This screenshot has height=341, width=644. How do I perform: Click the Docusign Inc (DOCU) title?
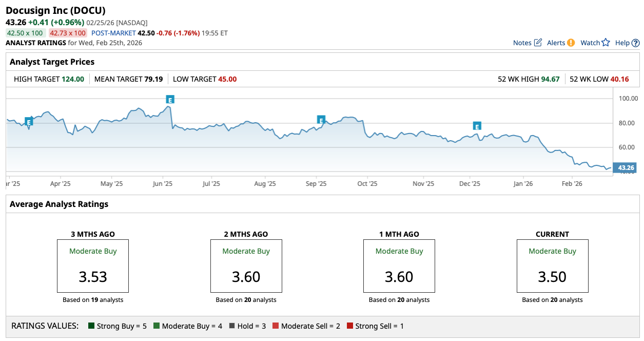55,10
